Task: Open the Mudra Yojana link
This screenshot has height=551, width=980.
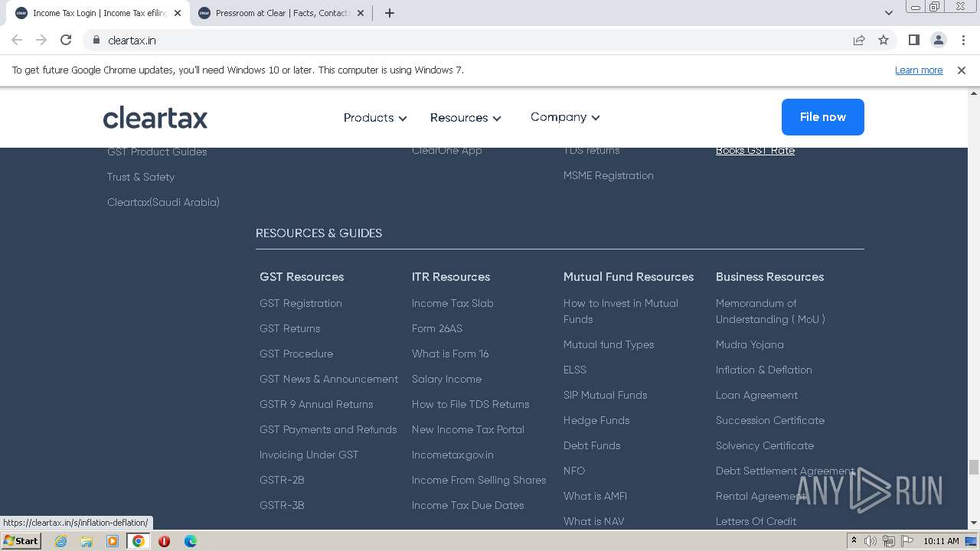Action: (750, 344)
